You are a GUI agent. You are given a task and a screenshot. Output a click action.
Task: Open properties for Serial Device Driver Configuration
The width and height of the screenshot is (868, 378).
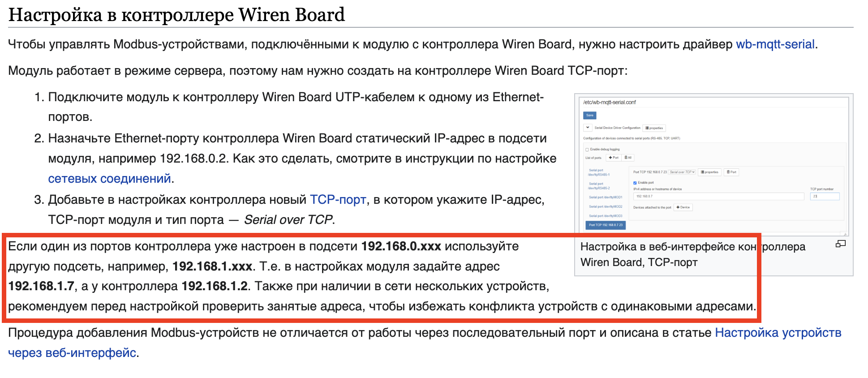654,128
